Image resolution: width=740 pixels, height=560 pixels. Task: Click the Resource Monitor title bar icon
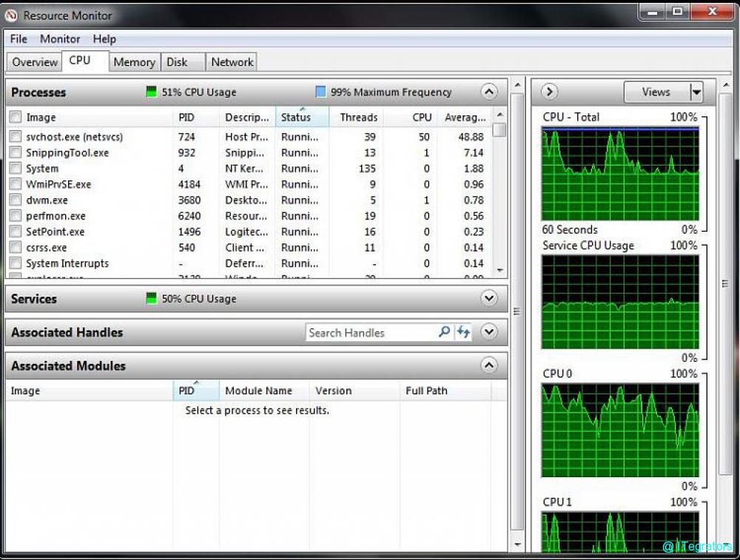pos(11,16)
